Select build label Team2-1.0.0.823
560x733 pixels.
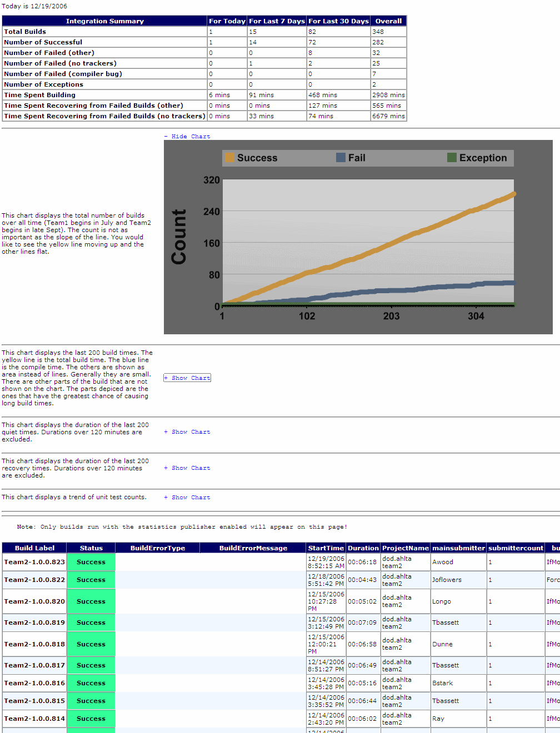[x=34, y=562]
